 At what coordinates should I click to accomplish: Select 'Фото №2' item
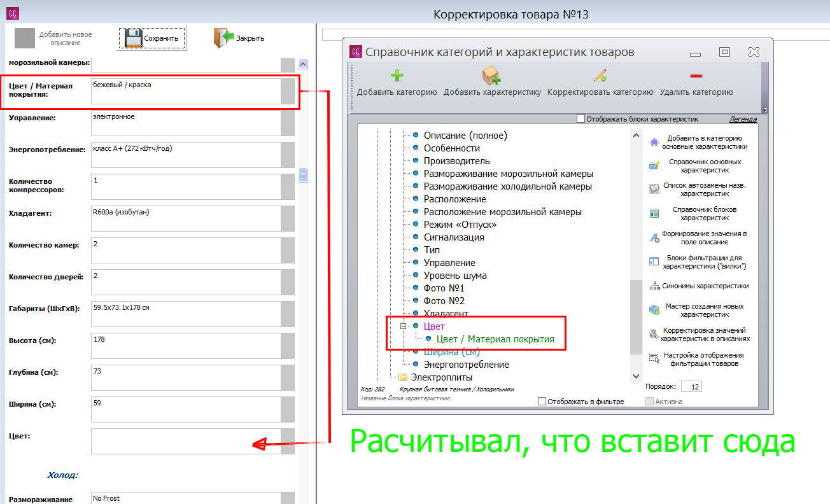coord(444,301)
